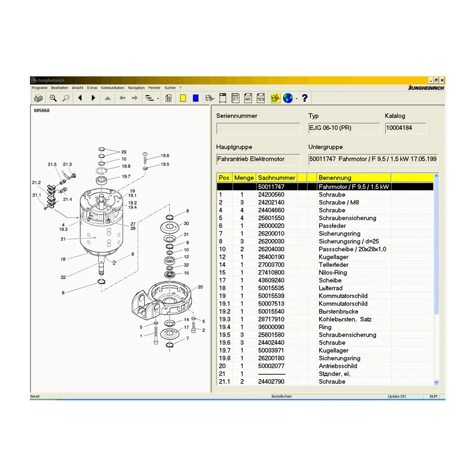Activate the Zoom Out magnifier tool
Image resolution: width=476 pixels, height=476 pixels.
pos(66,98)
